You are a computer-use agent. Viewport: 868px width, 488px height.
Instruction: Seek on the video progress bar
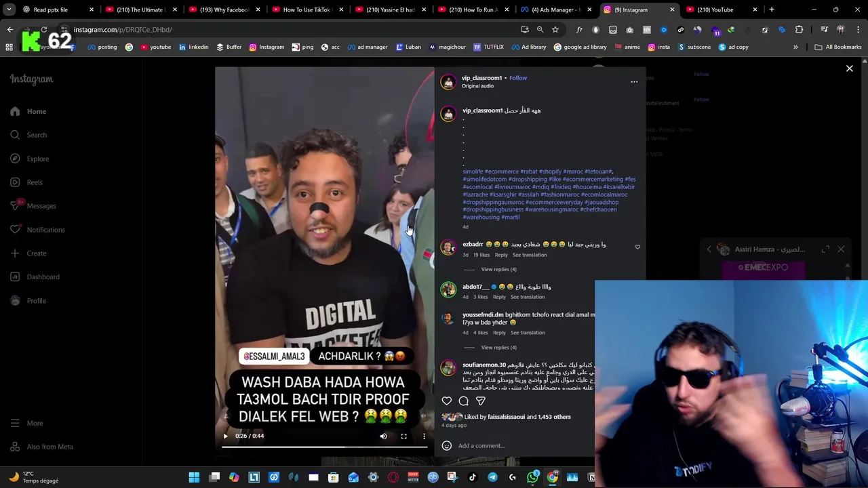click(x=324, y=447)
